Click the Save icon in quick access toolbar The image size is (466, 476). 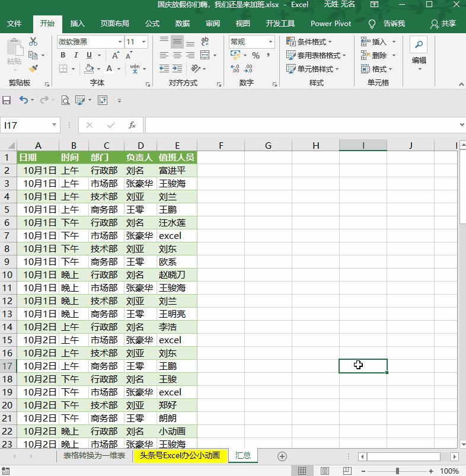tap(7, 100)
